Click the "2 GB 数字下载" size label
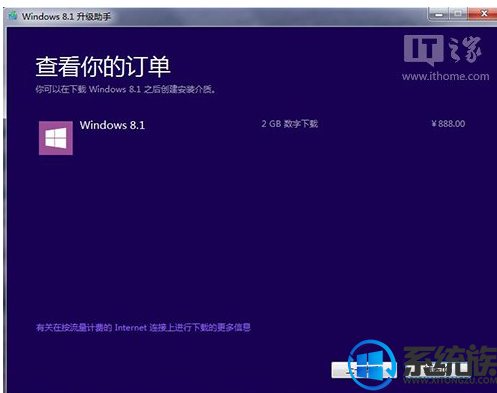 (290, 124)
